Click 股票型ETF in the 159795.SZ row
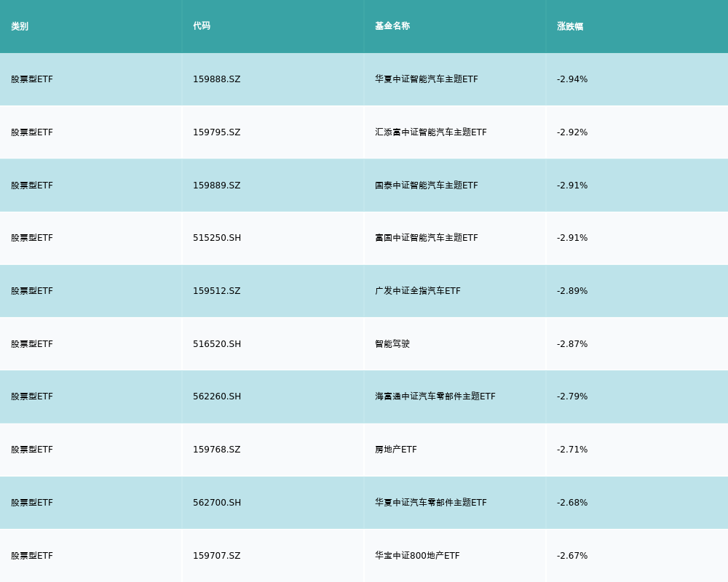The width and height of the screenshot is (728, 582). [x=32, y=132]
